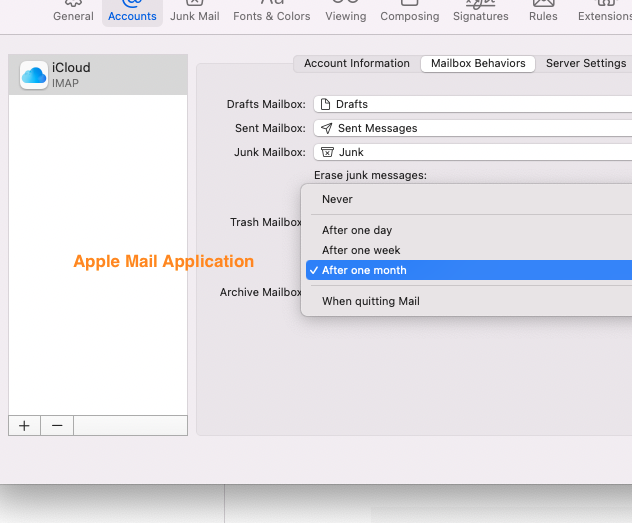Open Signatures preferences
Screen dimensions: 632x523
pyautogui.click(x=480, y=11)
